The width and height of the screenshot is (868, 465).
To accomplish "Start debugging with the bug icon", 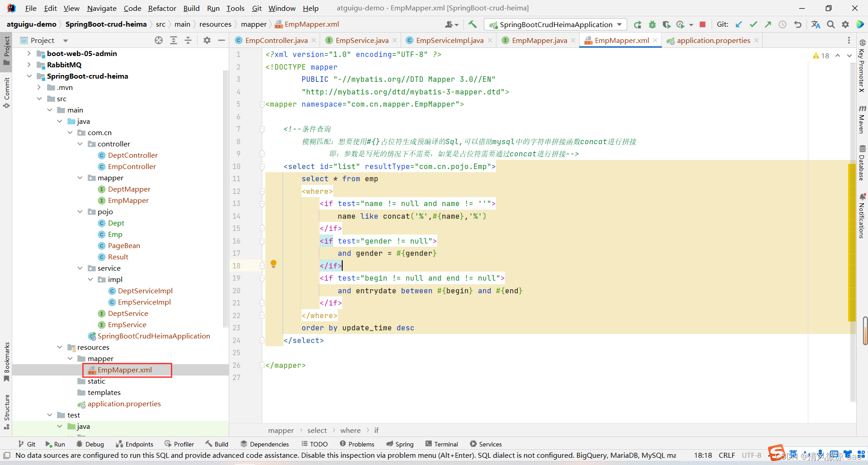I will pyautogui.click(x=652, y=24).
